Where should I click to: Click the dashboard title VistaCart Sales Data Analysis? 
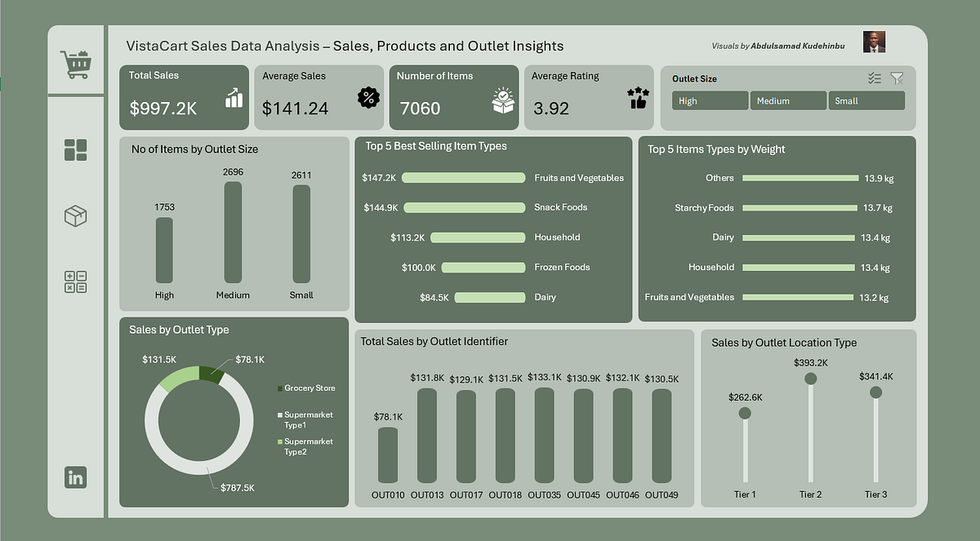coord(345,46)
